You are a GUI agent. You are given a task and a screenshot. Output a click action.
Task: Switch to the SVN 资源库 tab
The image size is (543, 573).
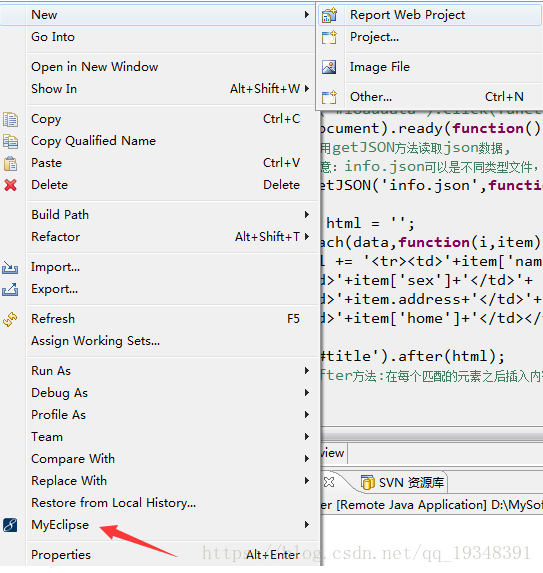click(x=402, y=483)
